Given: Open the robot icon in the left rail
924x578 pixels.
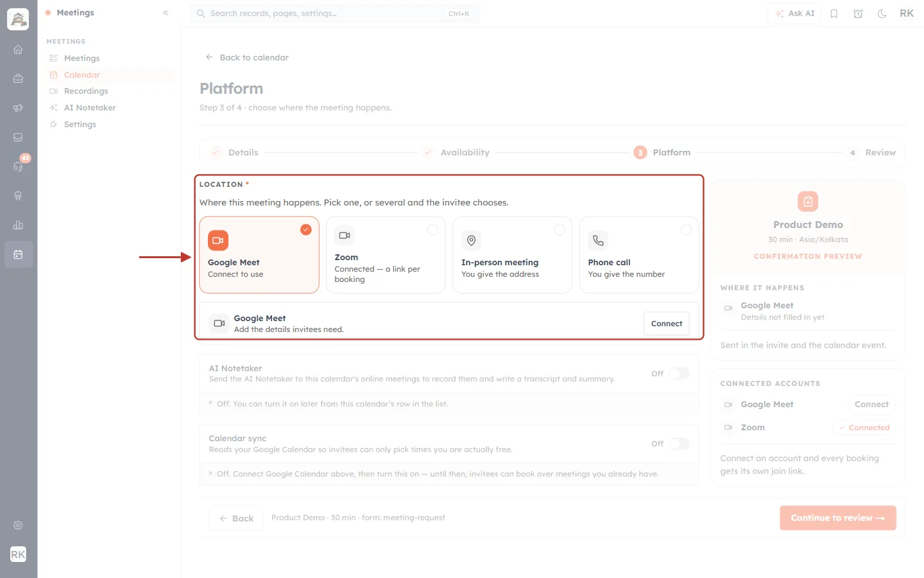Looking at the screenshot, I should (18, 196).
